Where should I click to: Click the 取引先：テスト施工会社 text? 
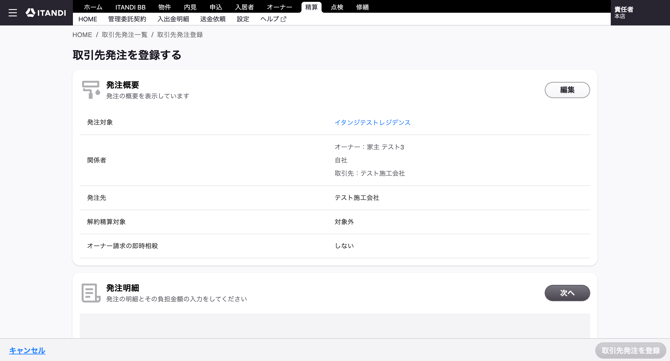tap(370, 173)
